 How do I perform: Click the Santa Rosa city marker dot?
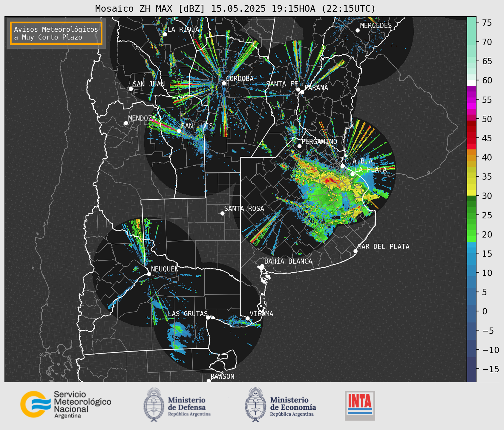click(222, 213)
